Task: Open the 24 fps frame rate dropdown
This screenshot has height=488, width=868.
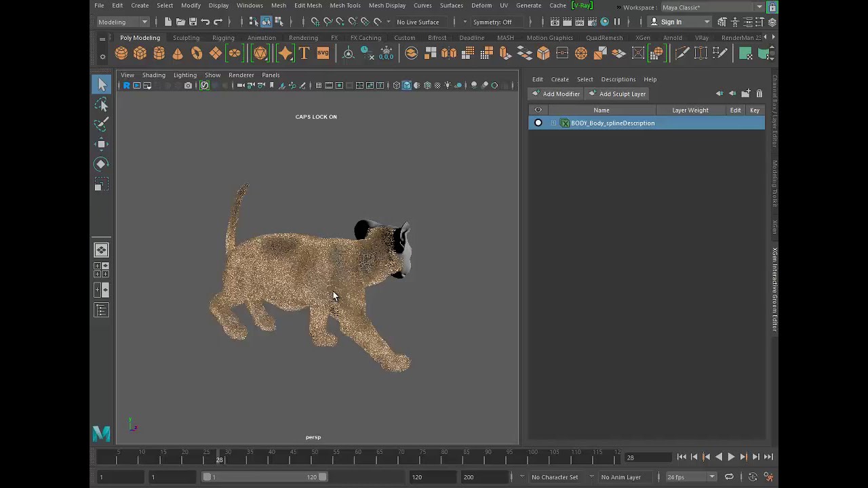Action: point(691,477)
